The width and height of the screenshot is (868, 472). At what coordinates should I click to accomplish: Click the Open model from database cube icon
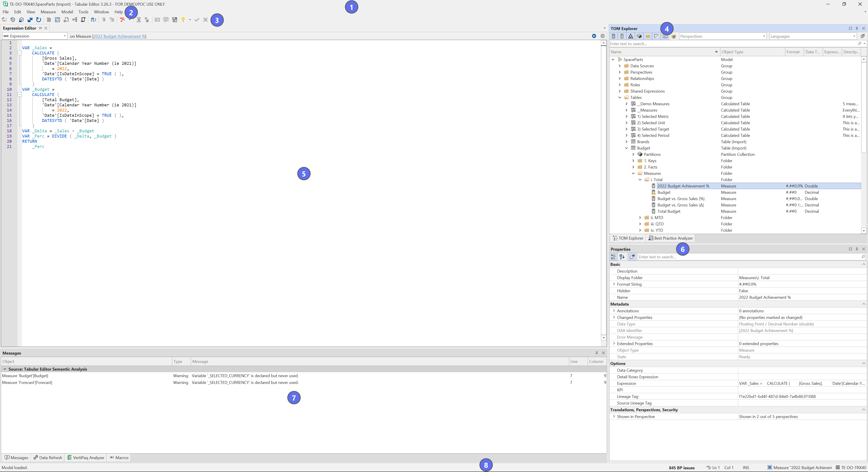pos(13,20)
